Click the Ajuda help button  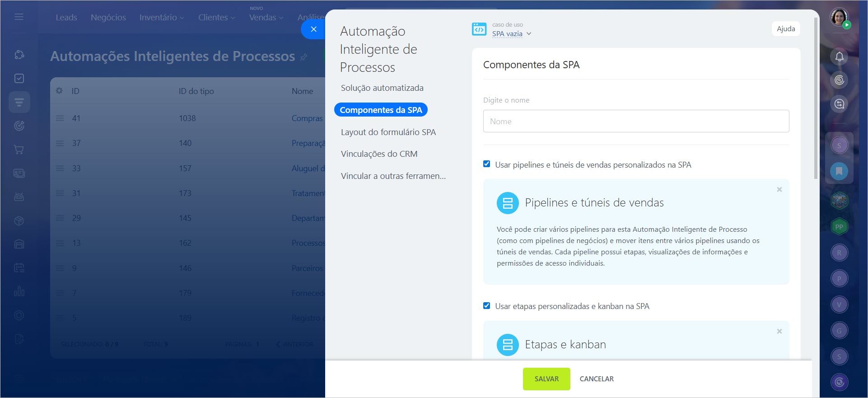tap(785, 29)
